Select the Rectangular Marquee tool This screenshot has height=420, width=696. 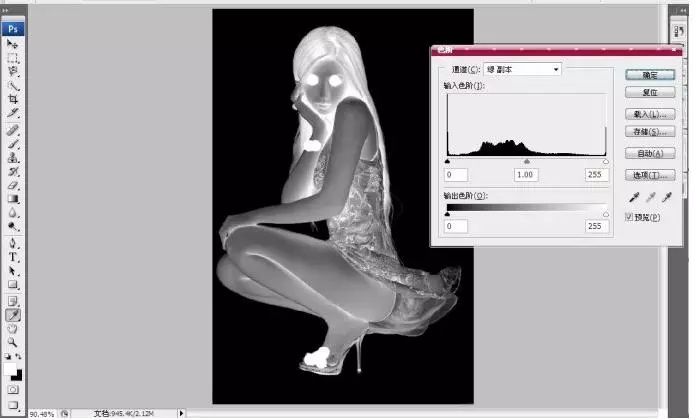click(x=12, y=58)
